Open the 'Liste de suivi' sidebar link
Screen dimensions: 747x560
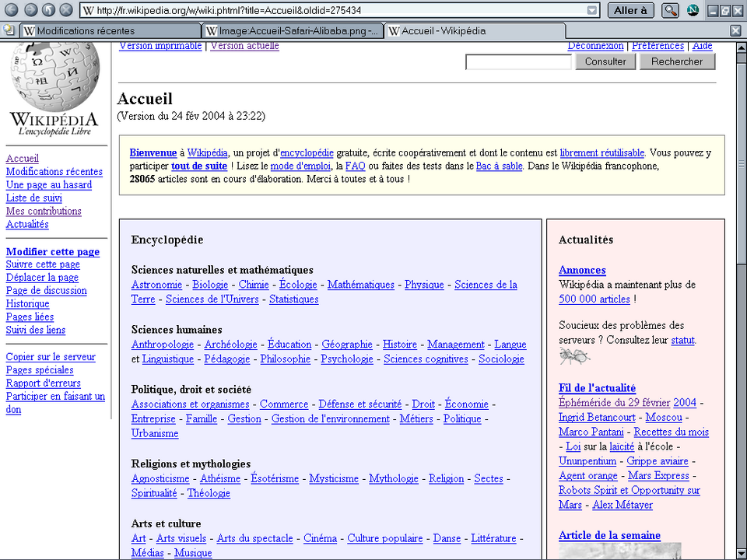[33, 198]
